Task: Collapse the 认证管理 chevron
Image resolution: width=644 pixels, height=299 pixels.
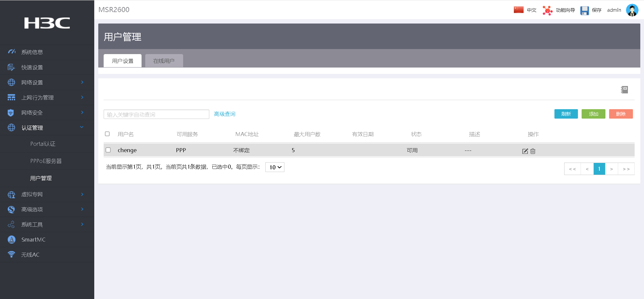Action: pyautogui.click(x=82, y=127)
